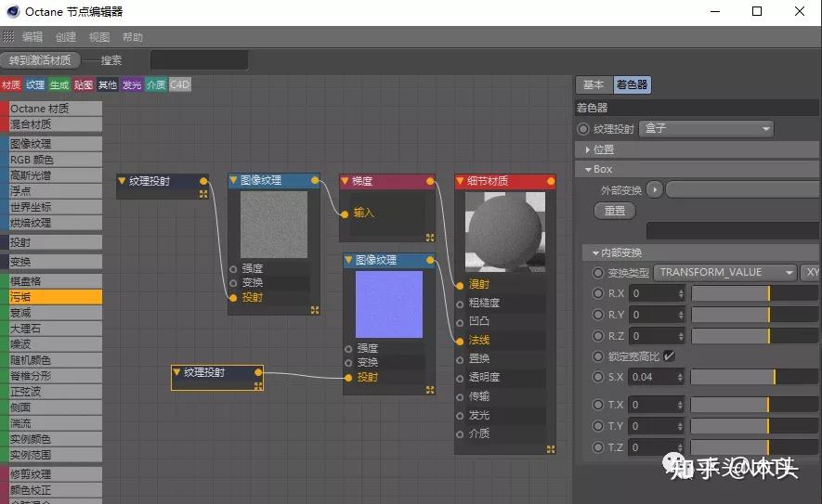Click the 搜索 search field
Screen dimensions: 822x504
tap(199, 60)
